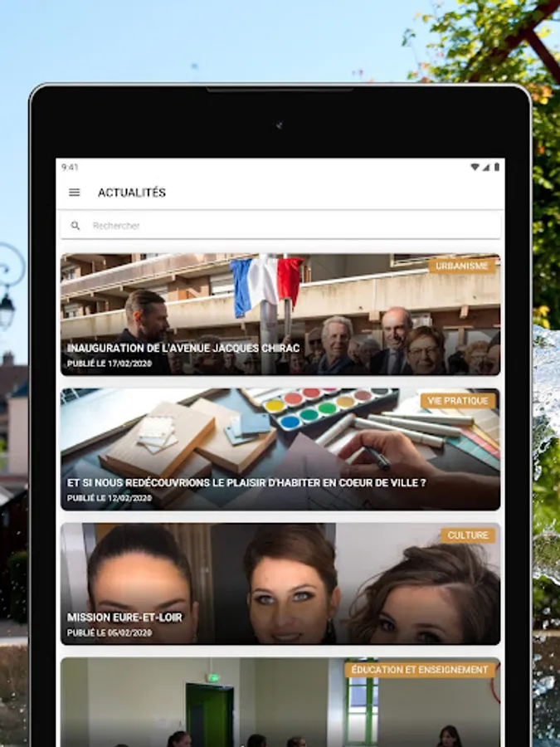The image size is (560, 747).
Task: Tap the WiFi status icon
Action: (475, 167)
